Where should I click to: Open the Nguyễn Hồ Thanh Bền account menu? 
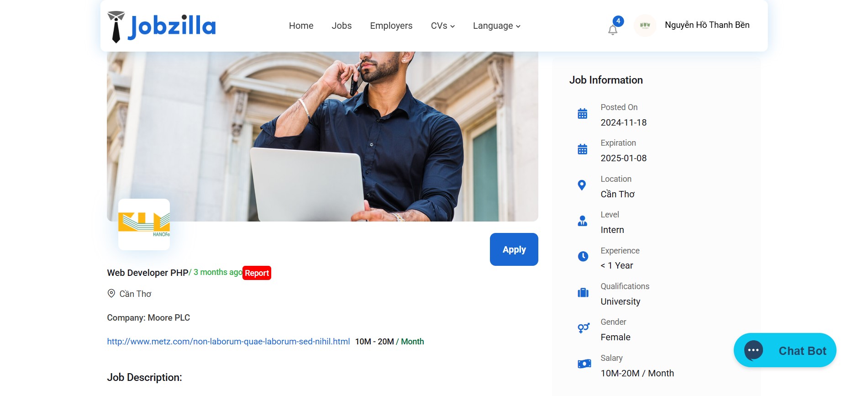707,25
